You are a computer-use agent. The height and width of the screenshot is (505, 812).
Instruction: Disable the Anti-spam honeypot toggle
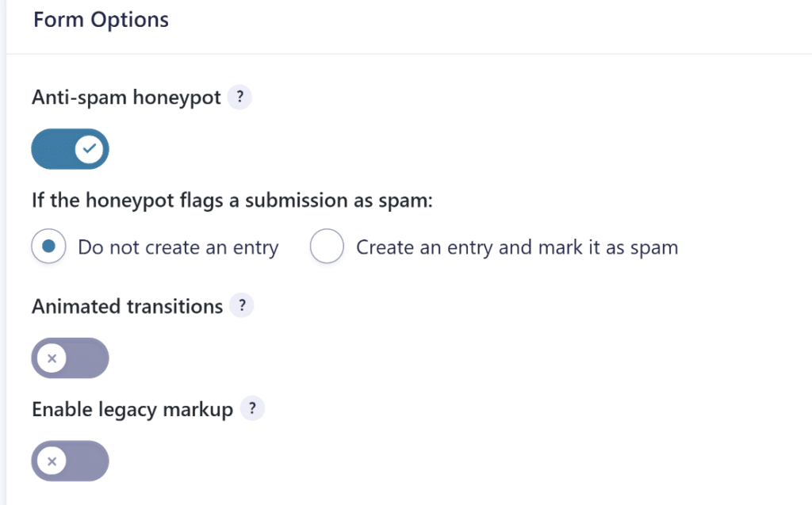(70, 149)
